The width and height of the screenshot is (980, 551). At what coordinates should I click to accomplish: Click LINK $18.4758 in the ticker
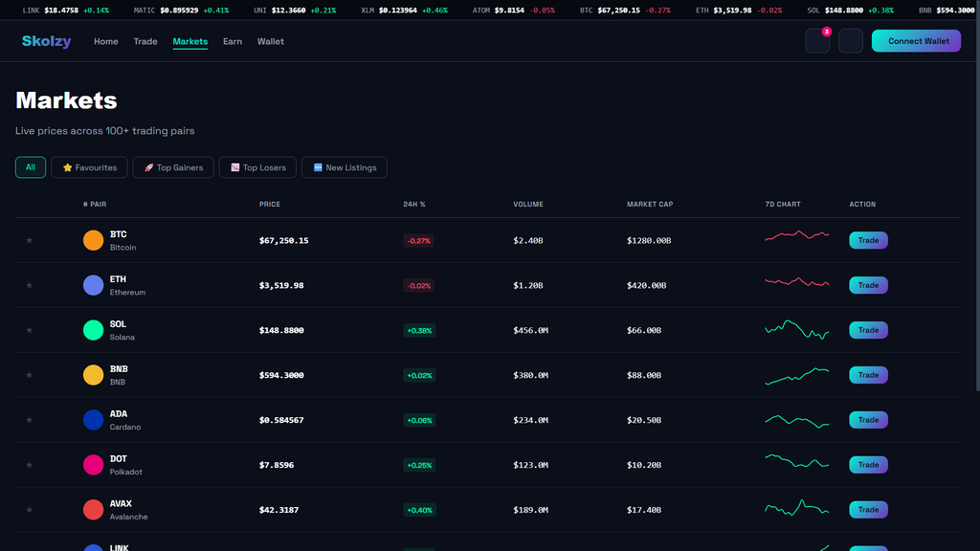[66, 10]
